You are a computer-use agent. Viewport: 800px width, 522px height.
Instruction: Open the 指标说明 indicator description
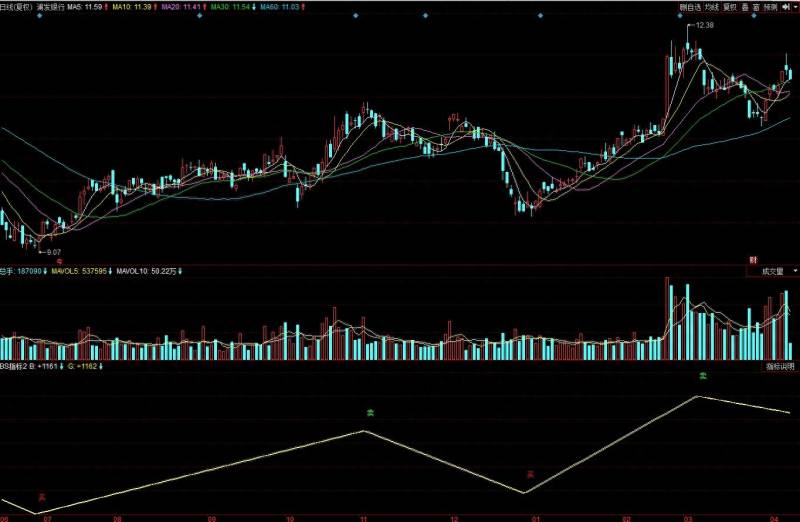click(781, 366)
